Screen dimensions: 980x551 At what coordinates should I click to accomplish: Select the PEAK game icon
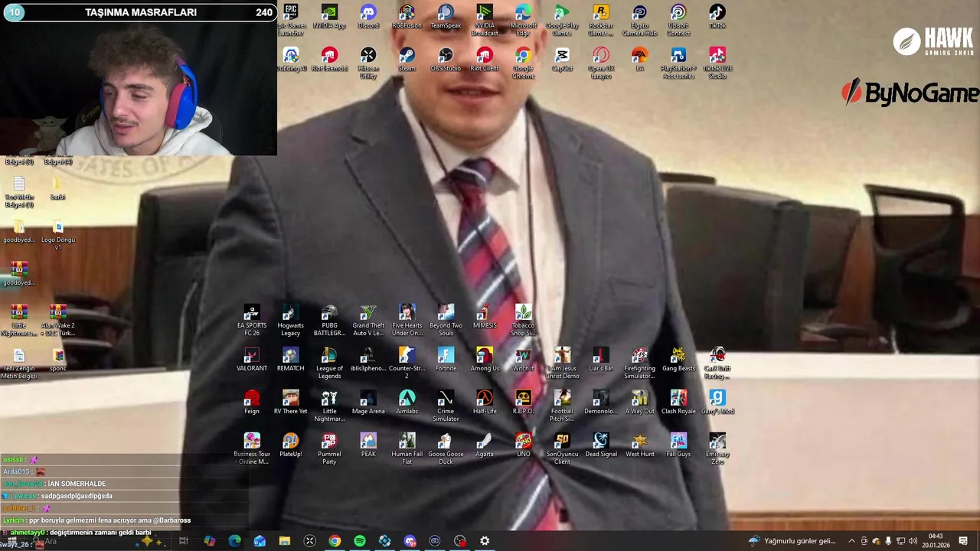(x=368, y=445)
